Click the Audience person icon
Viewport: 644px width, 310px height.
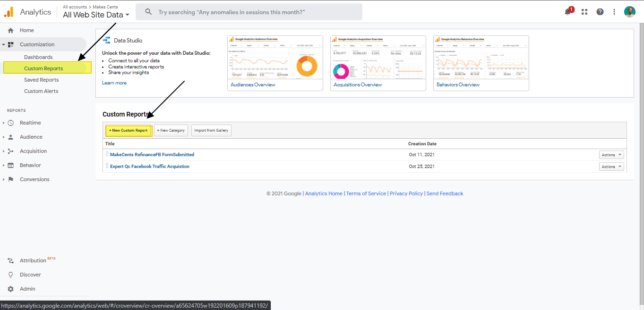pyautogui.click(x=10, y=137)
